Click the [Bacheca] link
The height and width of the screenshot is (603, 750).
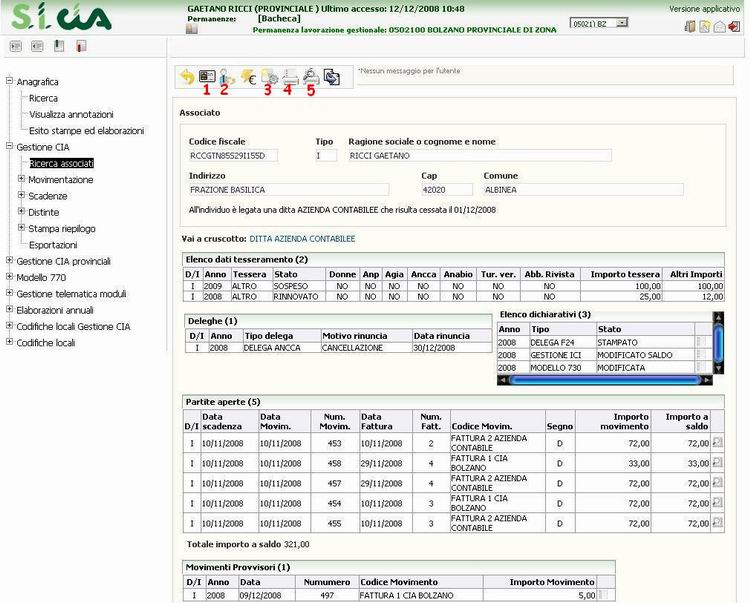(x=279, y=18)
